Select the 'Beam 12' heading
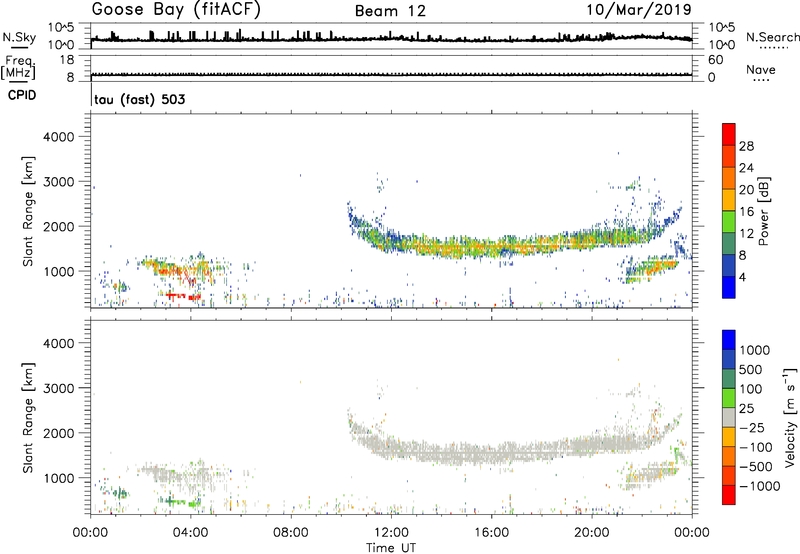This screenshot has height=554, width=800. (x=390, y=11)
